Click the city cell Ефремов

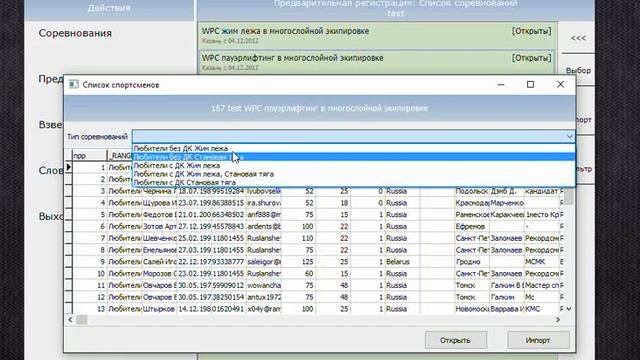tap(472, 227)
